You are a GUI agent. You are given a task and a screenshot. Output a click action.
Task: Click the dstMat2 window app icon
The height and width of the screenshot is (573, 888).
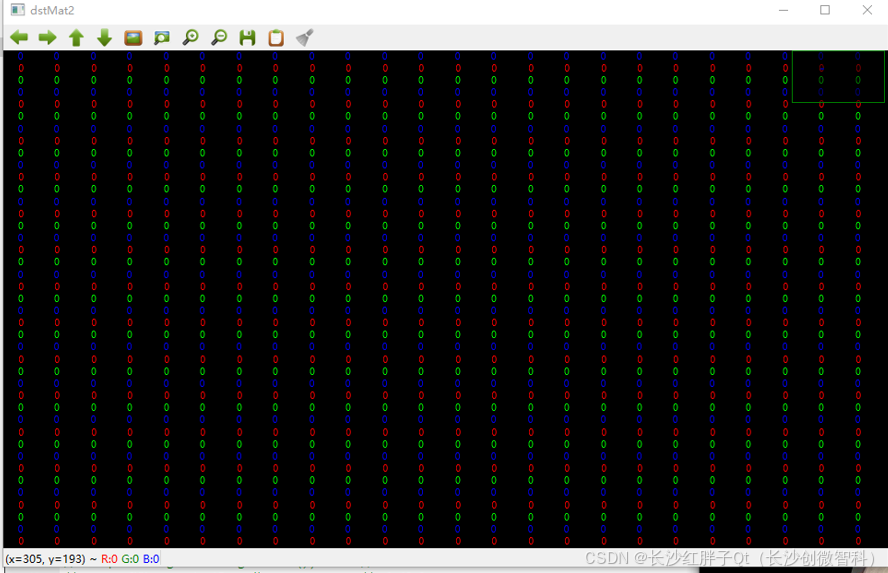pyautogui.click(x=18, y=10)
